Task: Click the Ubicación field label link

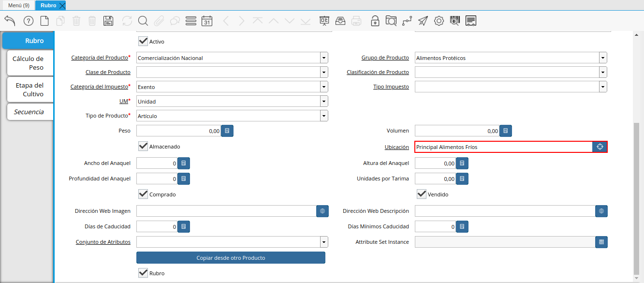Action: [x=396, y=147]
